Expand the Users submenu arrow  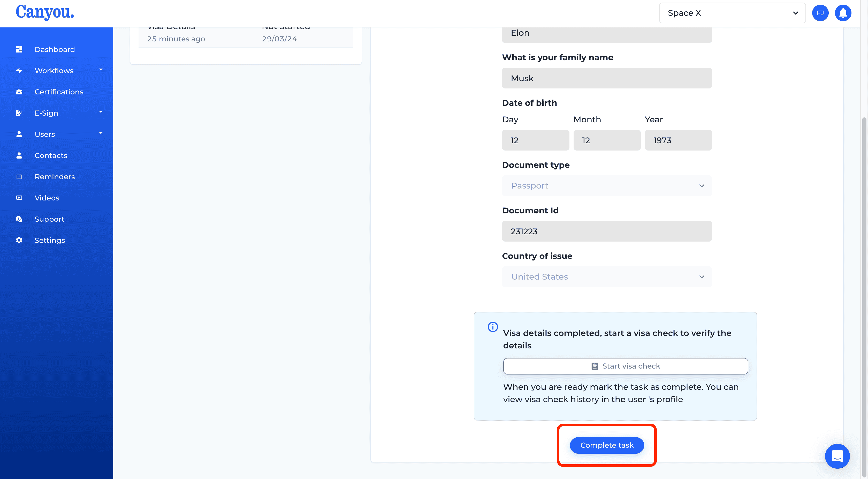(x=100, y=133)
